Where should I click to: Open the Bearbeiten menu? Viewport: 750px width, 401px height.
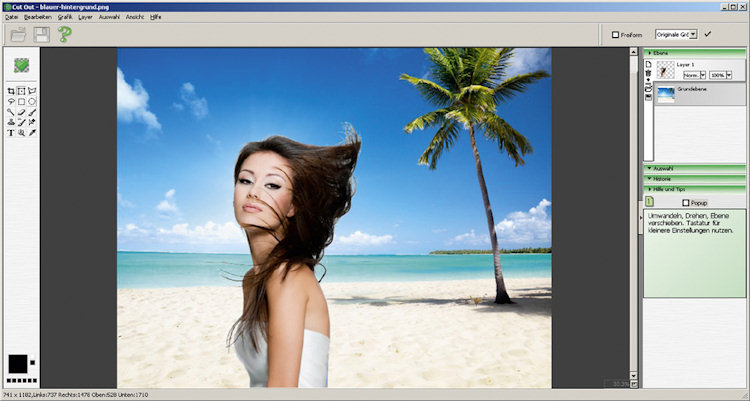click(x=38, y=17)
